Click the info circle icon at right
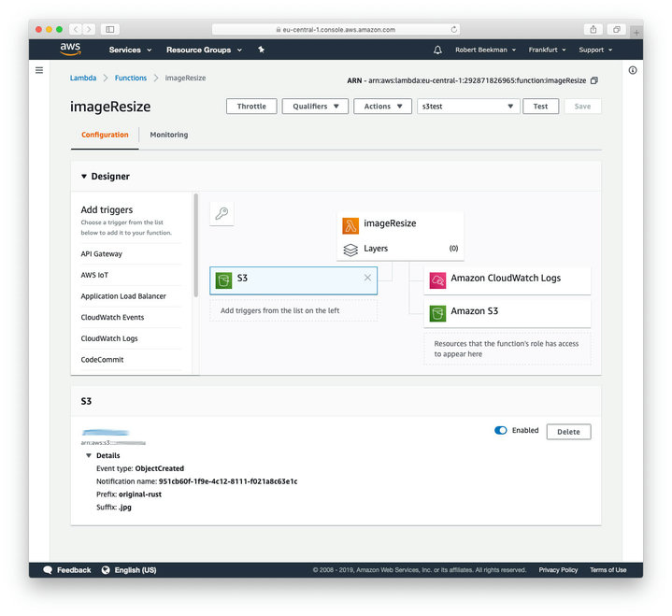This screenshot has width=672, height=616. (633, 70)
